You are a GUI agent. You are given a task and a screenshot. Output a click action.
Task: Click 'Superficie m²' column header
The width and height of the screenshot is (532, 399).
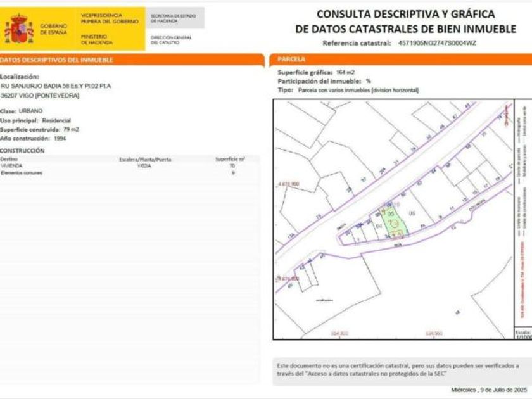coord(231,159)
